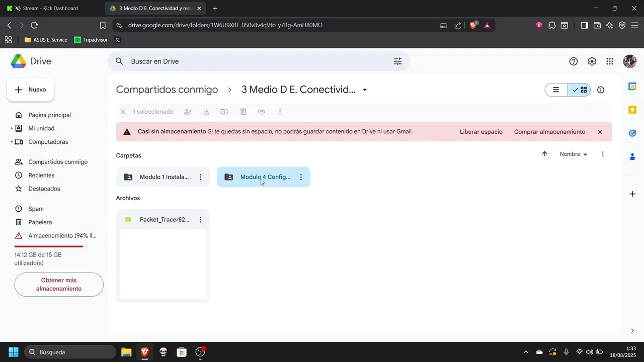
Task: Open Google account avatar menu
Action: [x=629, y=61]
